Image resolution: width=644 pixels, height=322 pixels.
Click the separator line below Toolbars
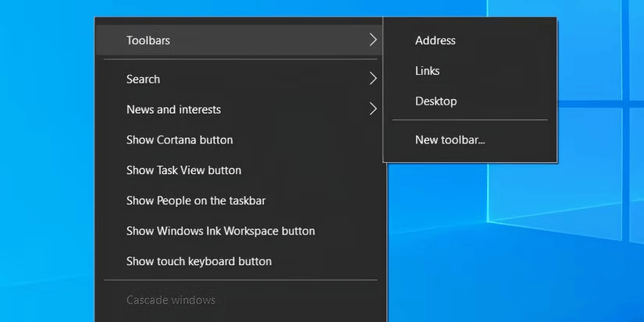[240, 59]
